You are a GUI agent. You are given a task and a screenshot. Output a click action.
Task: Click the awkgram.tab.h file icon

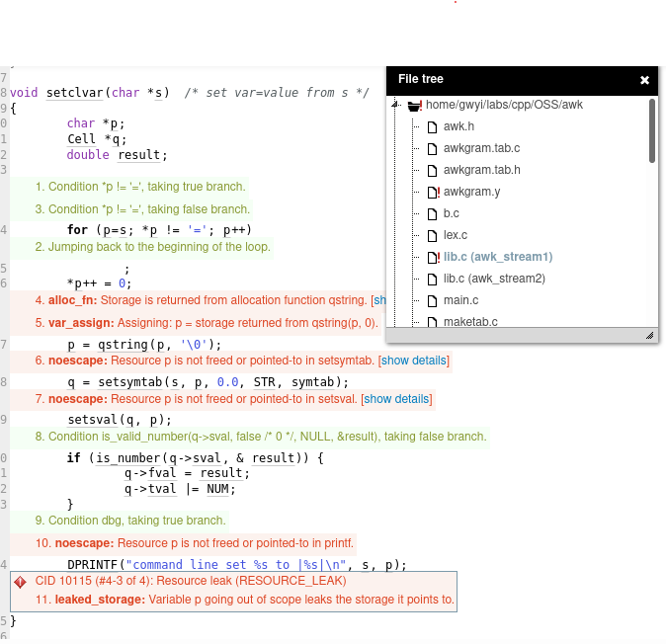432,170
